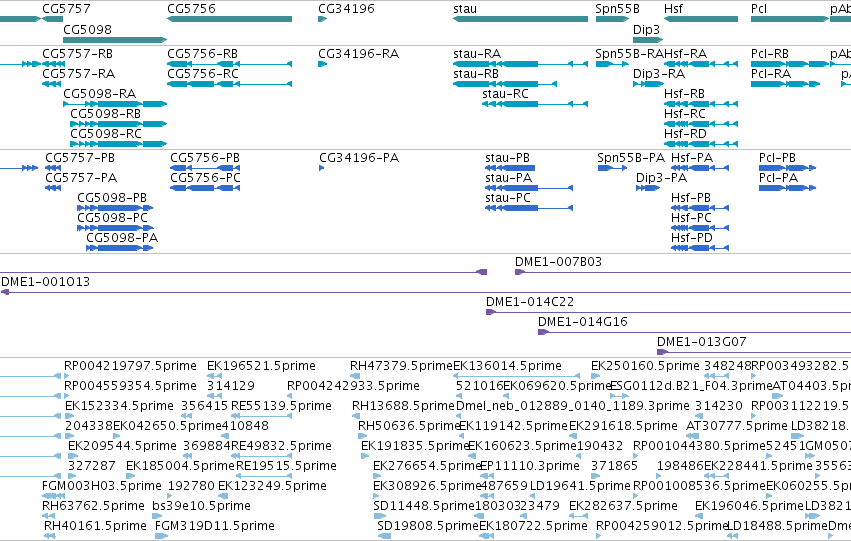Select clone DME1-007B03
Screen dimensions: 851x541
[558, 262]
